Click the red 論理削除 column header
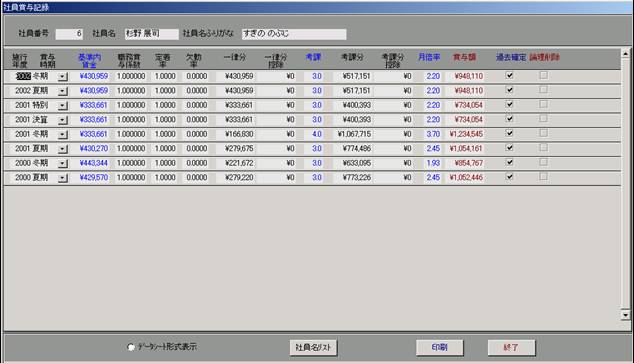 click(x=545, y=57)
